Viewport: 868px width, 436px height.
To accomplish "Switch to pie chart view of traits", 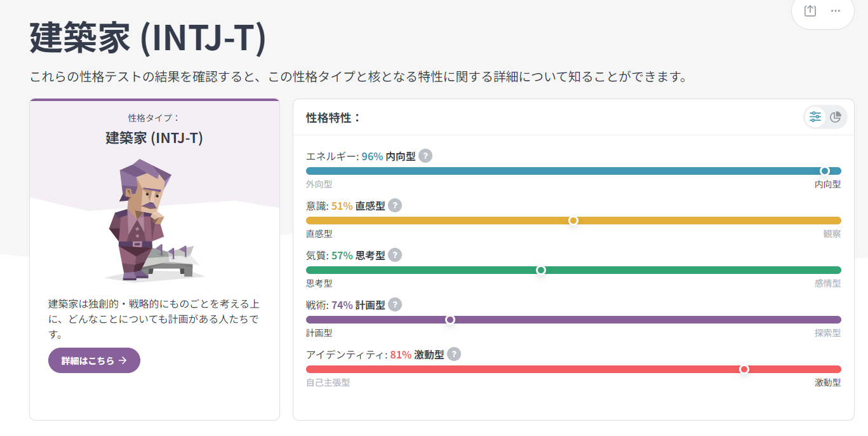I will (836, 117).
